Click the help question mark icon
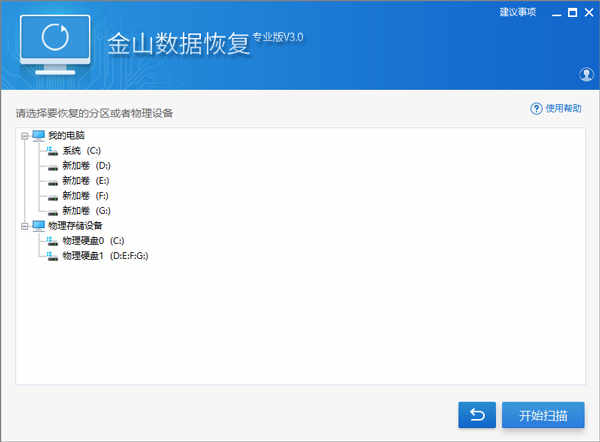600x442 pixels. [x=536, y=109]
